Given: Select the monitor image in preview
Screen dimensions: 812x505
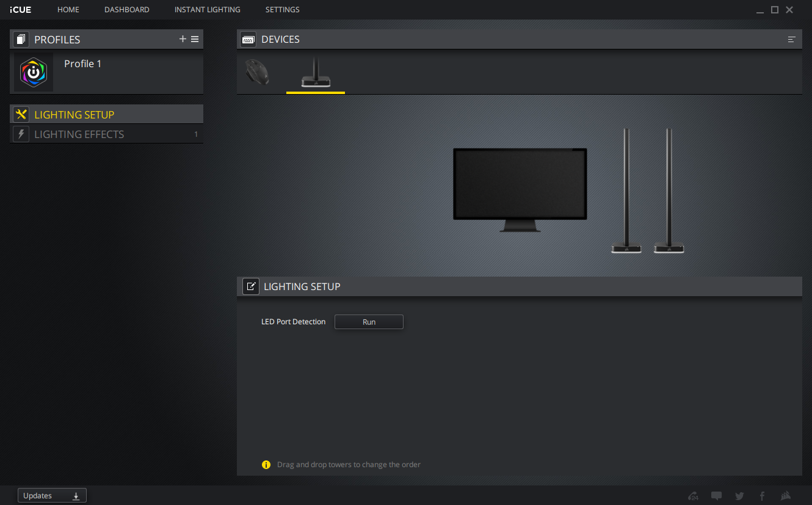Looking at the screenshot, I should [520, 190].
